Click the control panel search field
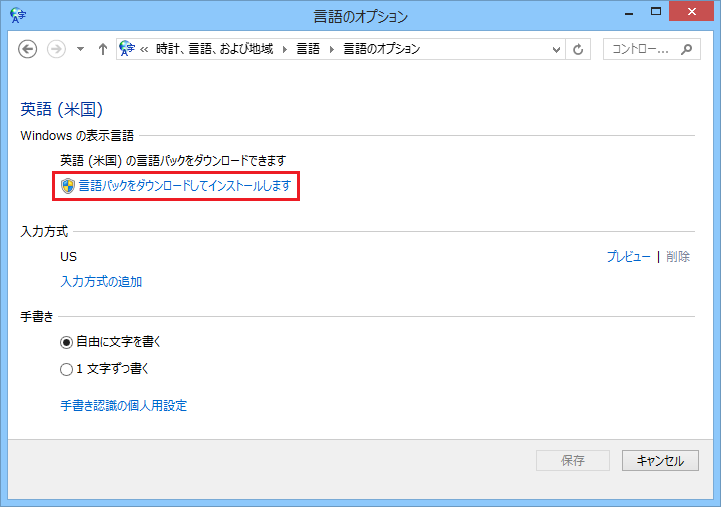 click(x=640, y=49)
